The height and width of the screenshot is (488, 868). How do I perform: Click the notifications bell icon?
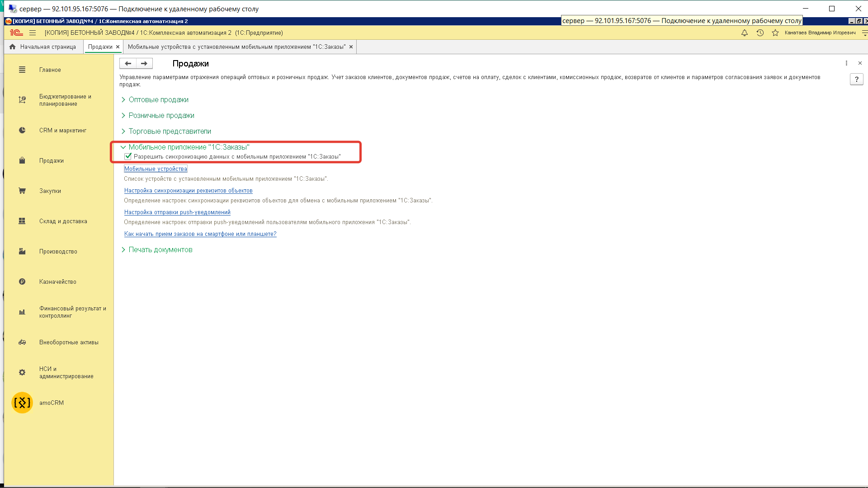point(745,33)
